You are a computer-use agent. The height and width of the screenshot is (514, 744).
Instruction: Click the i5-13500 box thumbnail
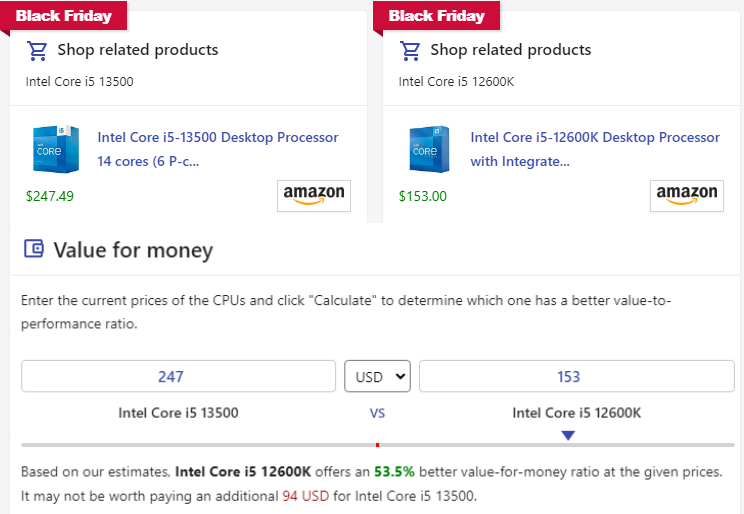point(55,149)
